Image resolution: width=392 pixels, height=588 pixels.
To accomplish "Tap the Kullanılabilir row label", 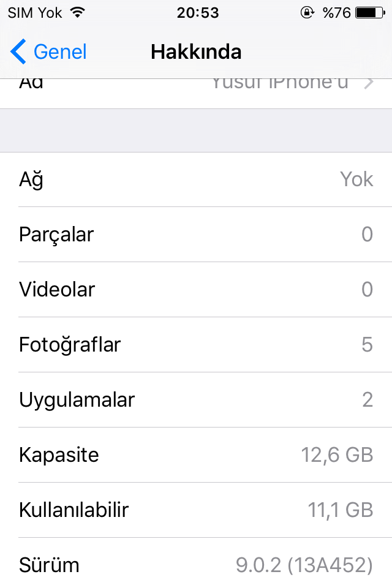I will pos(74,510).
